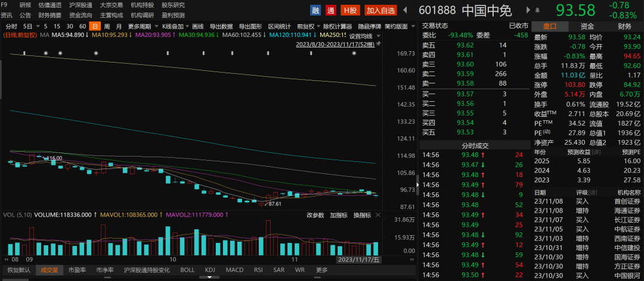Open 详 details link beside 评级
The image size is (644, 281).
[x=593, y=192]
